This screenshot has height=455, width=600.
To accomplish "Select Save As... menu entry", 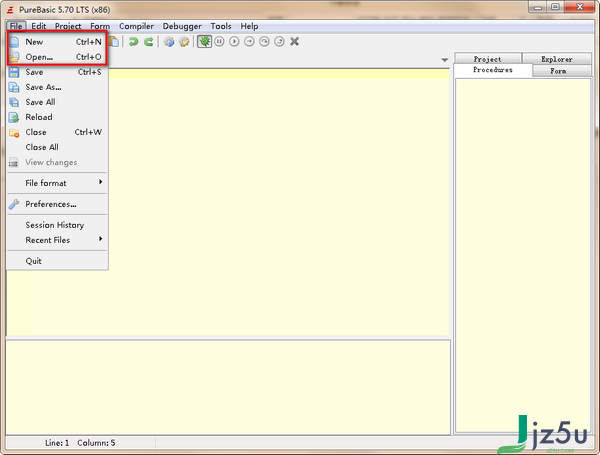I will [x=57, y=87].
